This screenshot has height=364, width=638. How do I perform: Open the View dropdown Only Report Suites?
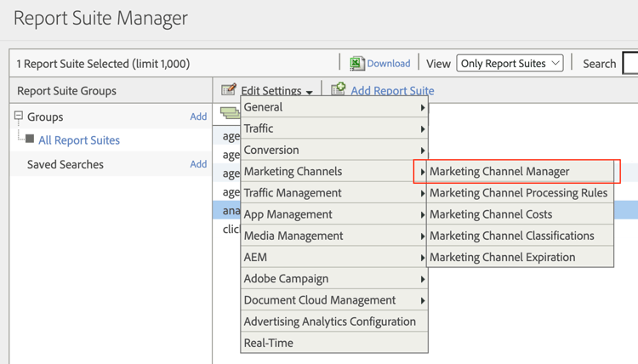510,63
